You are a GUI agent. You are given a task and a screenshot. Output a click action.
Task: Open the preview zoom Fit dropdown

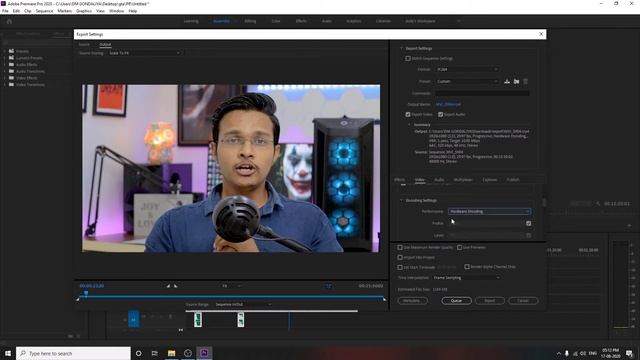pyautogui.click(x=231, y=286)
